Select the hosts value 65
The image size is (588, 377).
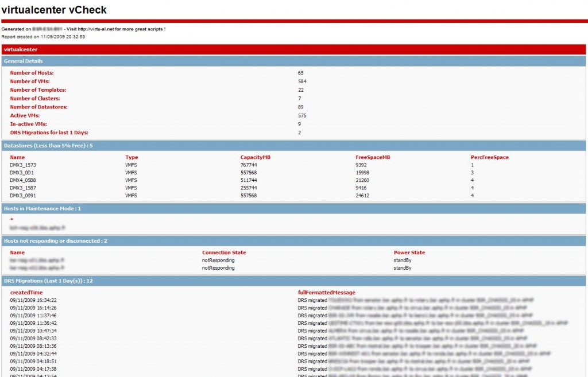coord(301,73)
